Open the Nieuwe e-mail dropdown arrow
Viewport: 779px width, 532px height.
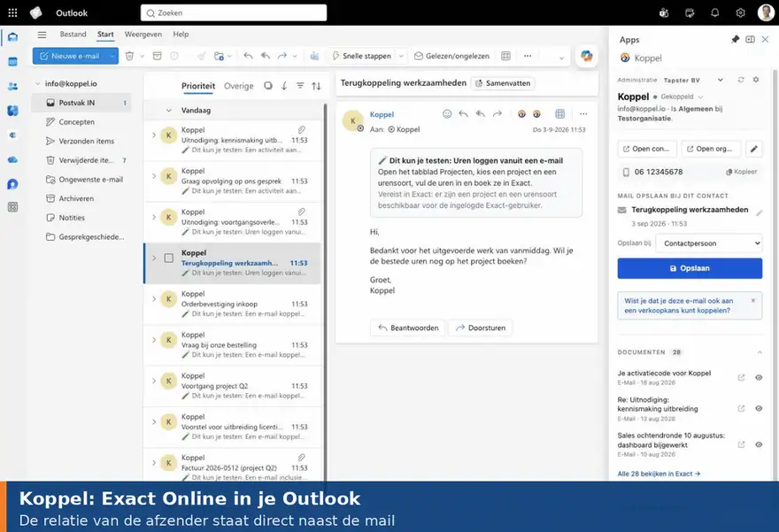tap(112, 56)
